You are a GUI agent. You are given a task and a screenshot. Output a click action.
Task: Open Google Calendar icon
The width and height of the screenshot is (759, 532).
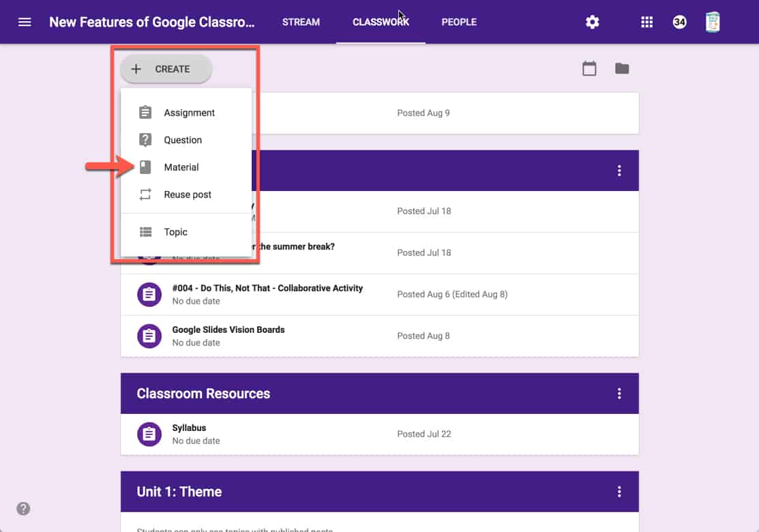coord(589,69)
